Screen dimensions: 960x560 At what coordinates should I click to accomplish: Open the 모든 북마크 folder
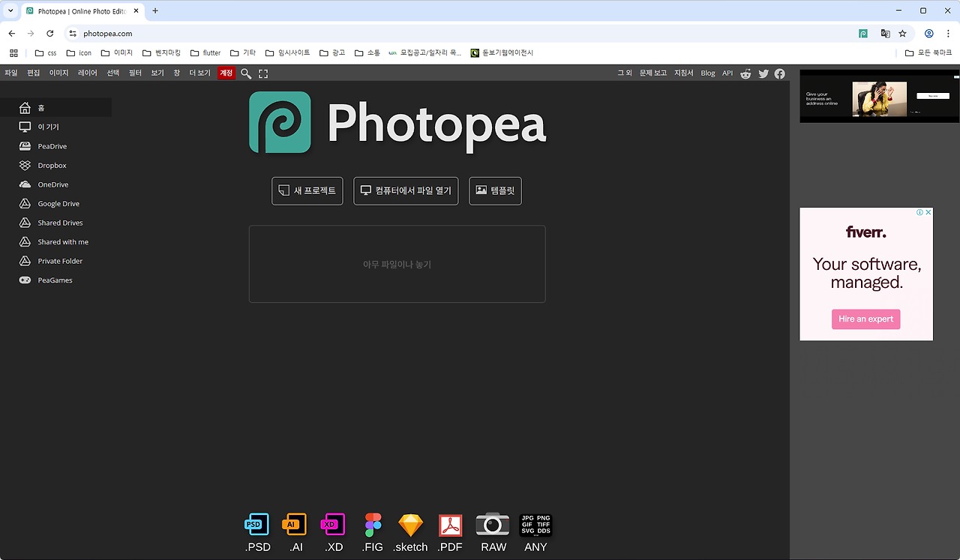(928, 53)
